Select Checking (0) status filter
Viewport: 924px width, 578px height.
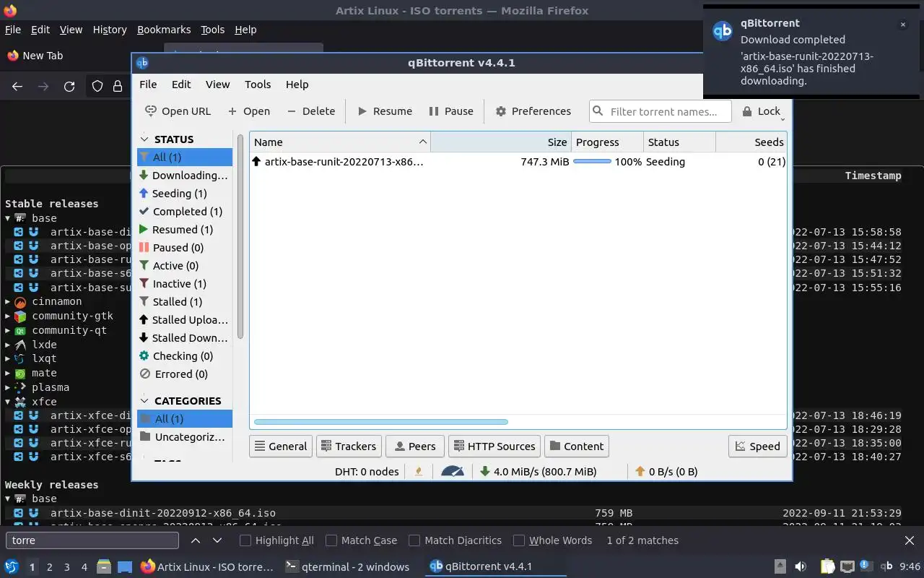[185, 356]
